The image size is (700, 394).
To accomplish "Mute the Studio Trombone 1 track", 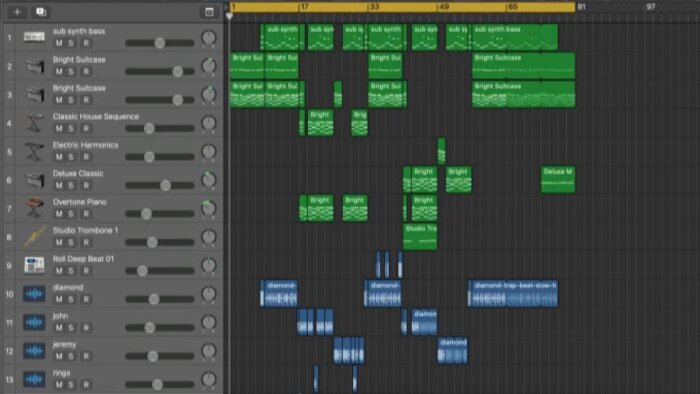I will tap(58, 243).
